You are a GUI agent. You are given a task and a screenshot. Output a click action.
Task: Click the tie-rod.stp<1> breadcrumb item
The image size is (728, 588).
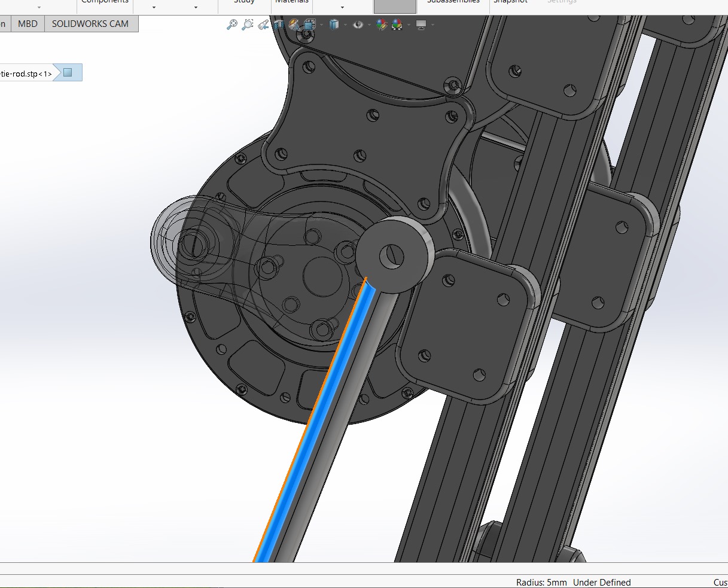coord(26,74)
